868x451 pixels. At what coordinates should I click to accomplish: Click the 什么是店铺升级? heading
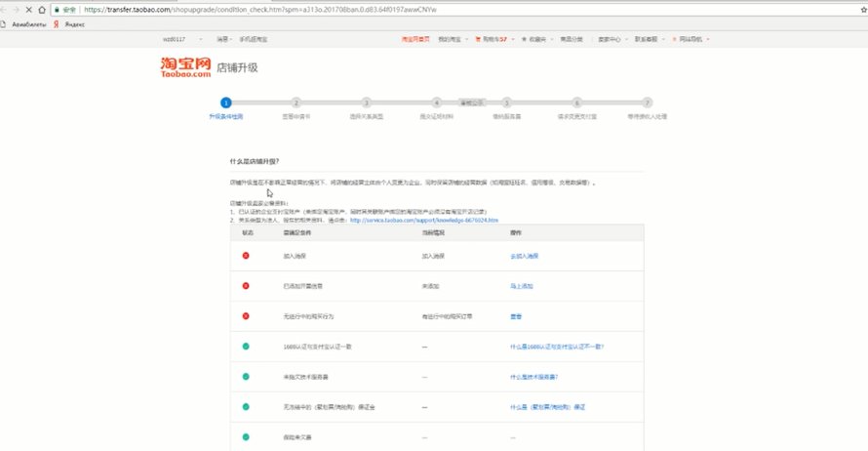tap(255, 161)
